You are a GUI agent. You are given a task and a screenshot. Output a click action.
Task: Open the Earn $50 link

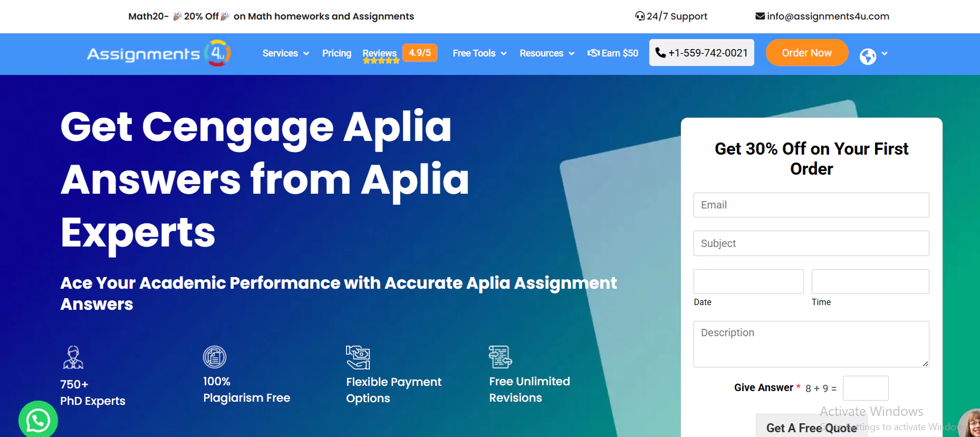pyautogui.click(x=613, y=53)
